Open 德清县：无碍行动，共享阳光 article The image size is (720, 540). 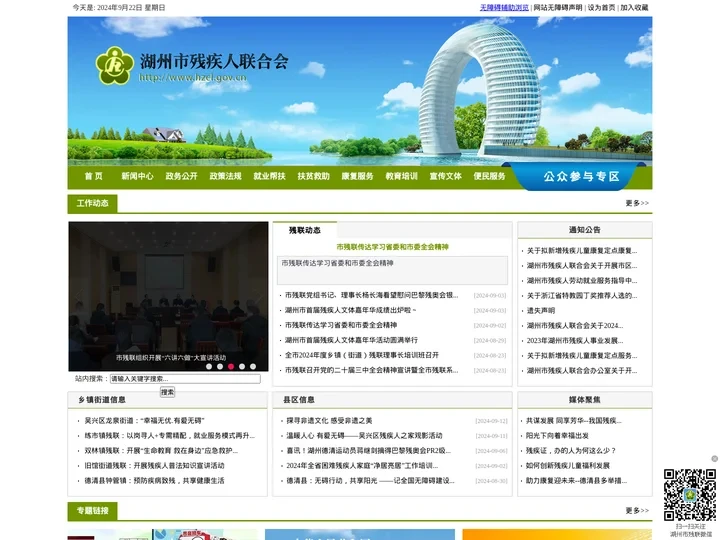[371, 481]
